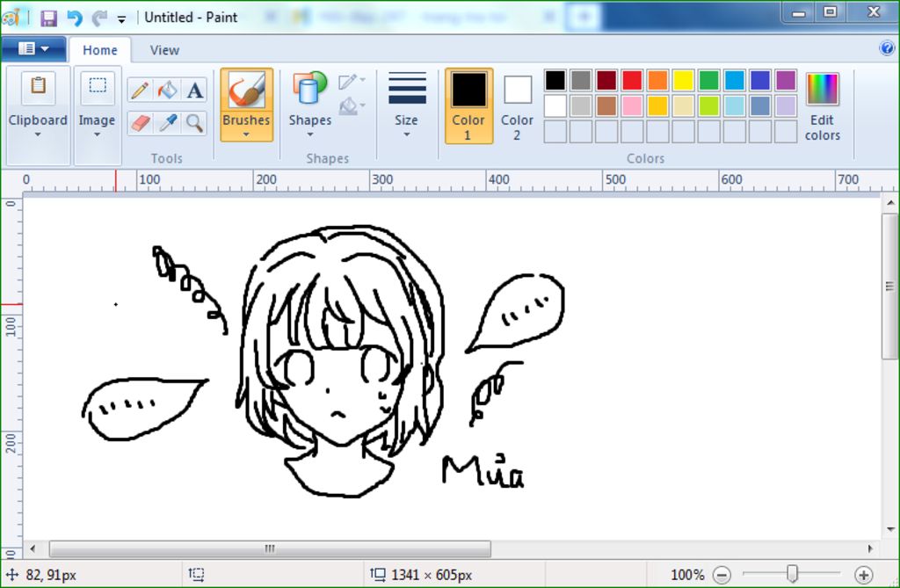Pick the yellow color swatch

683,80
